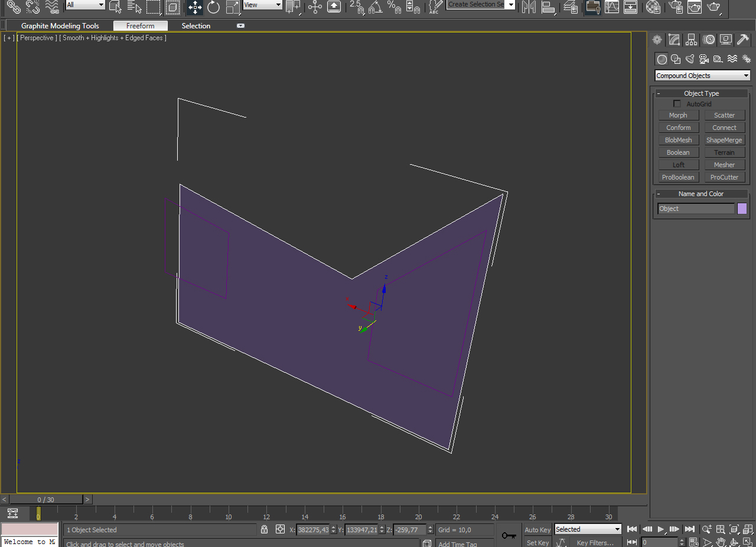This screenshot has height=547, width=756.
Task: Switch to Lights category icon
Action: coord(690,59)
